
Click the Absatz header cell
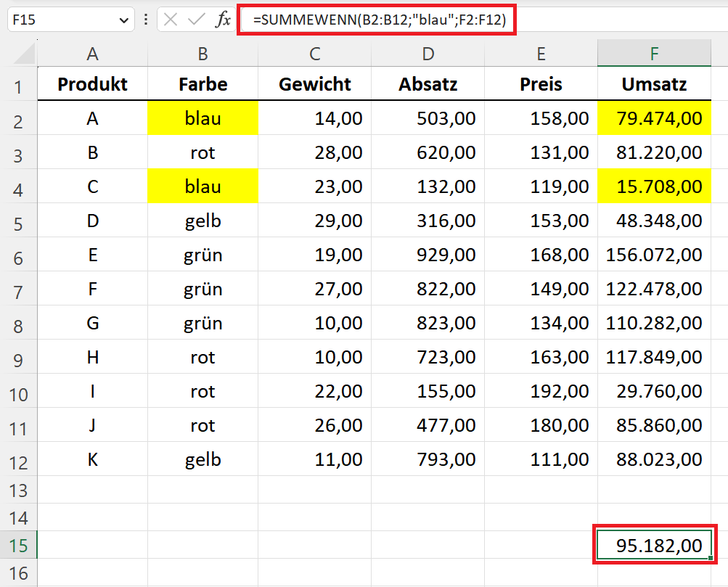428,84
